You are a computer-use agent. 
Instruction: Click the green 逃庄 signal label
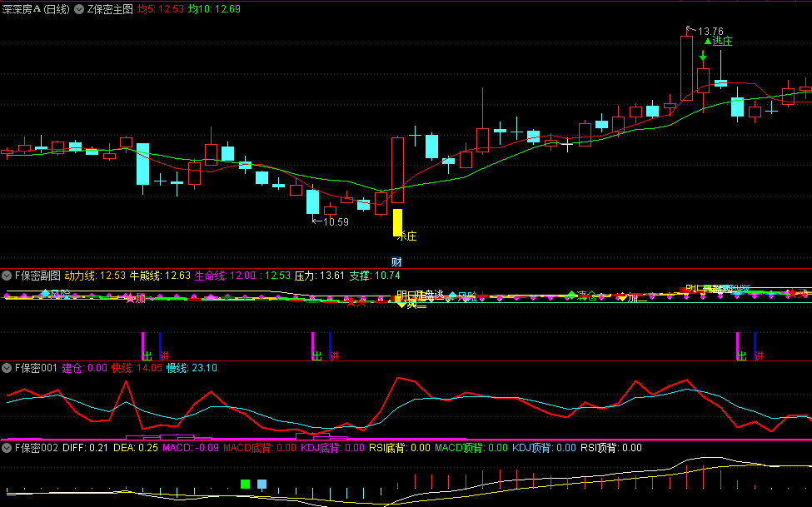(722, 42)
